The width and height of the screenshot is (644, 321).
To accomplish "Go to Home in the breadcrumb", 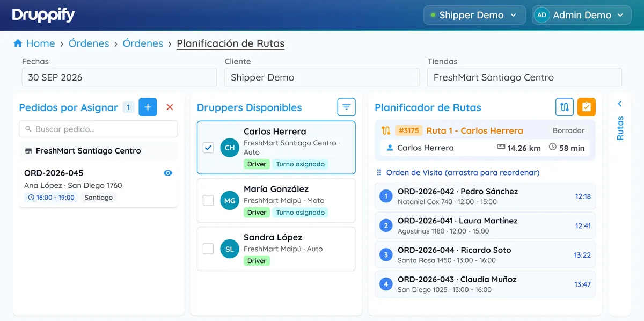I will pos(40,43).
